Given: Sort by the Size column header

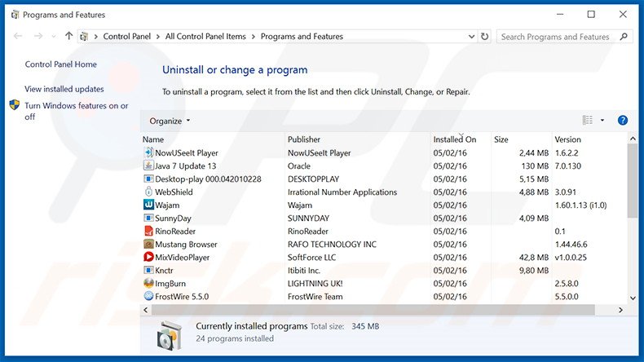Looking at the screenshot, I should (521, 139).
